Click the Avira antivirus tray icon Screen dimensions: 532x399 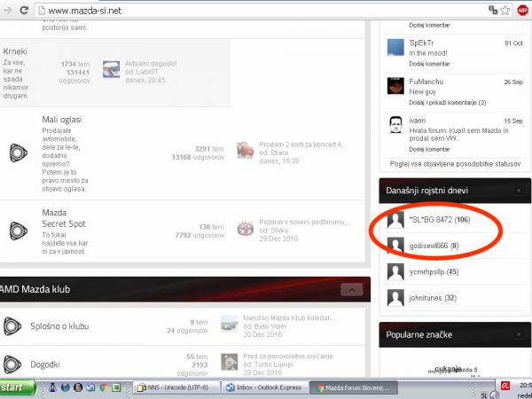coord(505,388)
